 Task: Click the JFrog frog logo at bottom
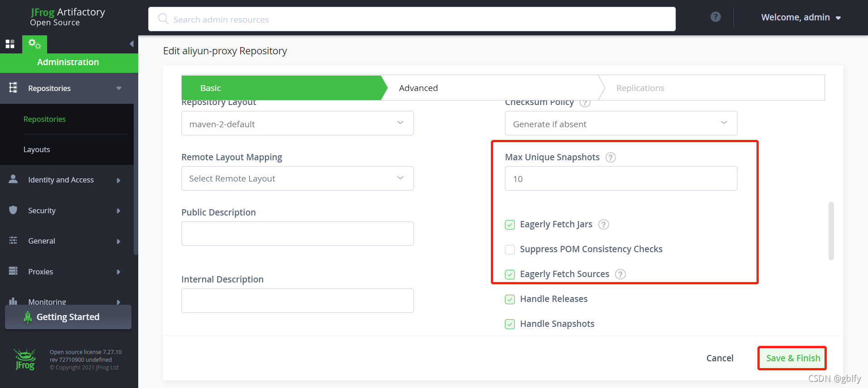point(25,359)
